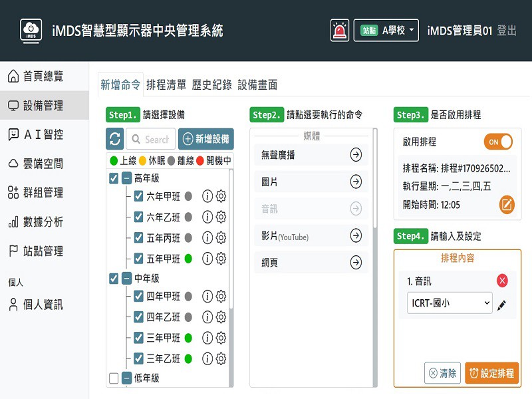Viewport: 532px width, 399px height.
Task: Switch to 排程清單 tab
Action: 166,84
